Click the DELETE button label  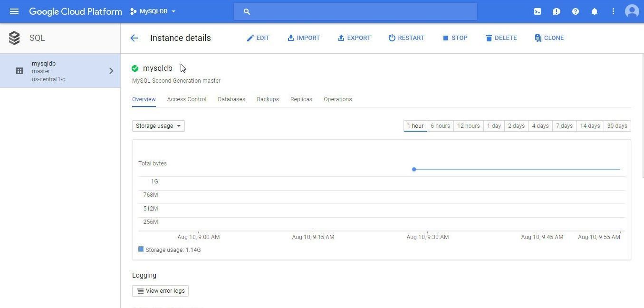pos(506,38)
